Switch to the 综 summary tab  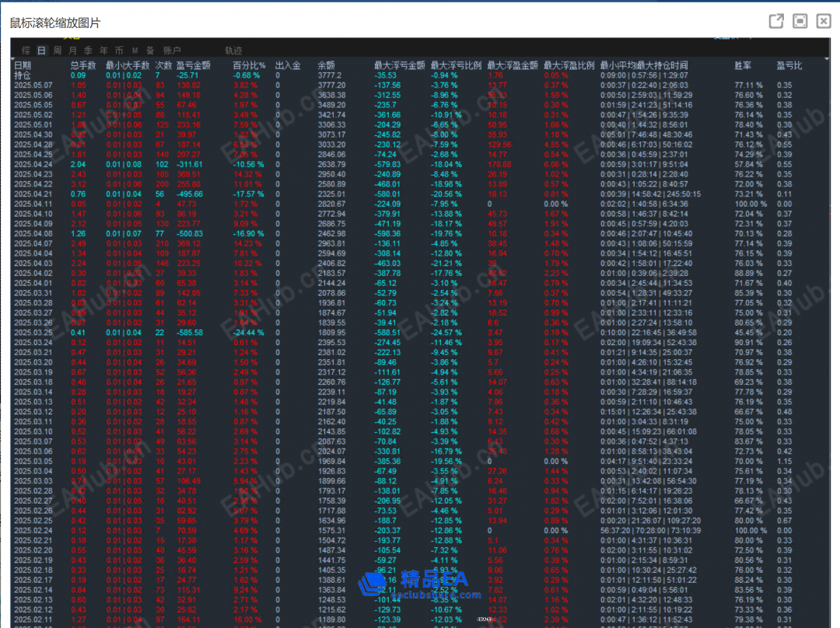point(25,51)
